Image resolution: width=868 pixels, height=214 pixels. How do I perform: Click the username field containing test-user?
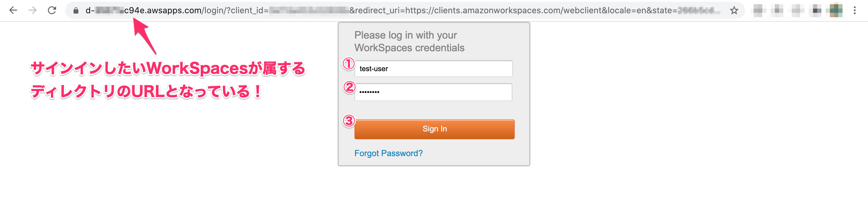(433, 69)
